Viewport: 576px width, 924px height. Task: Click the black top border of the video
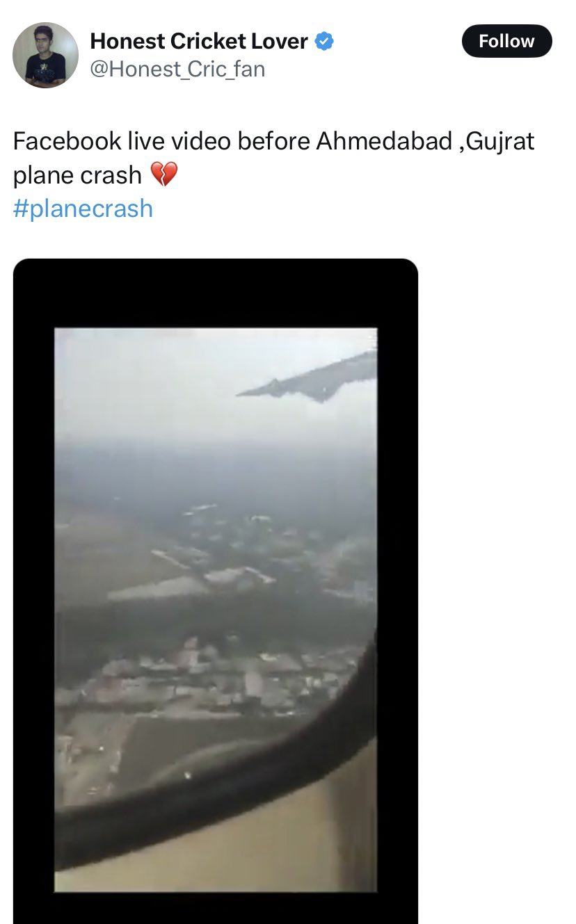[216, 293]
